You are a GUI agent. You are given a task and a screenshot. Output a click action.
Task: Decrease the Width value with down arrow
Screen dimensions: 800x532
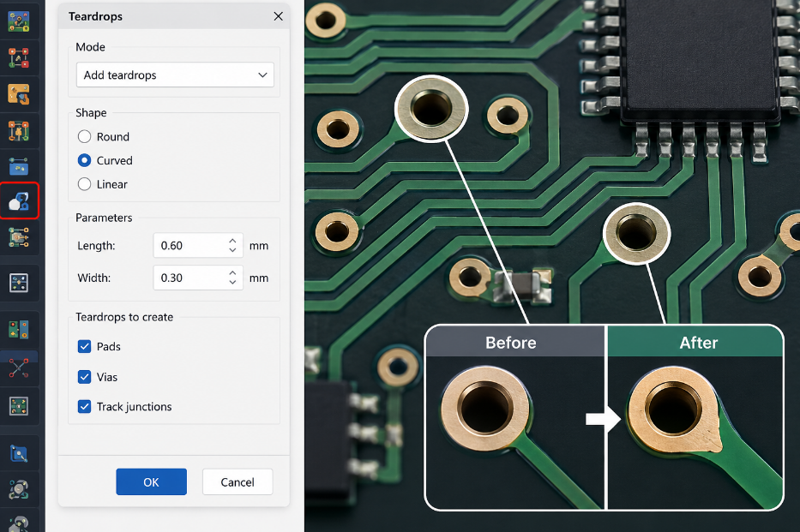(x=232, y=283)
